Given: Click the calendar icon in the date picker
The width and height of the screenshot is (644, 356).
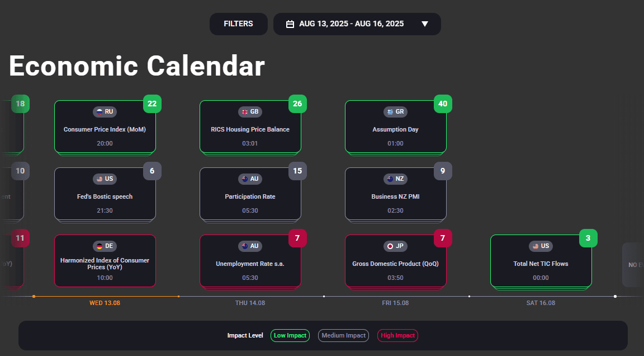Looking at the screenshot, I should [290, 24].
